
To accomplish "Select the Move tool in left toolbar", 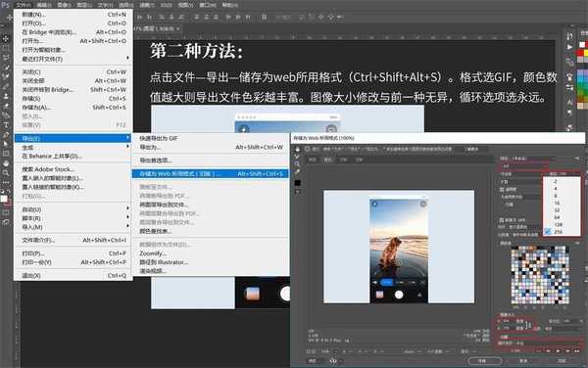I will (x=6, y=38).
